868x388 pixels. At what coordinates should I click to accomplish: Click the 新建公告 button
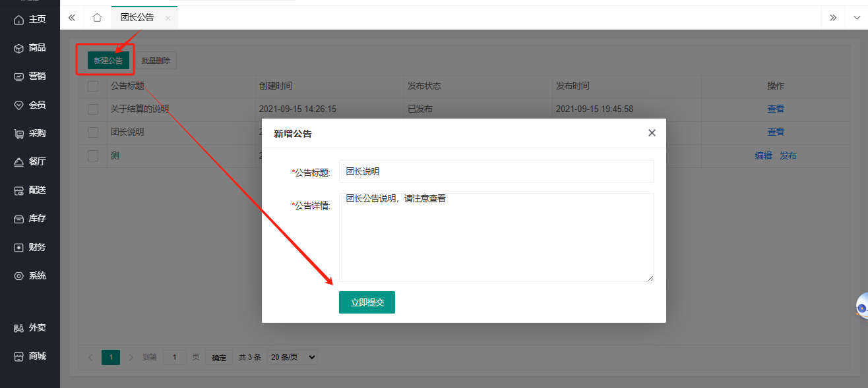pyautogui.click(x=108, y=61)
